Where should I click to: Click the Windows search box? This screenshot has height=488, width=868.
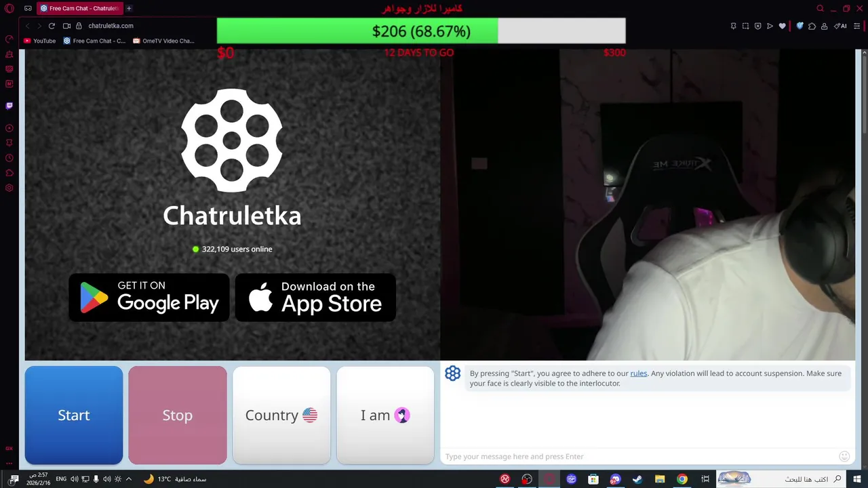coord(782,479)
